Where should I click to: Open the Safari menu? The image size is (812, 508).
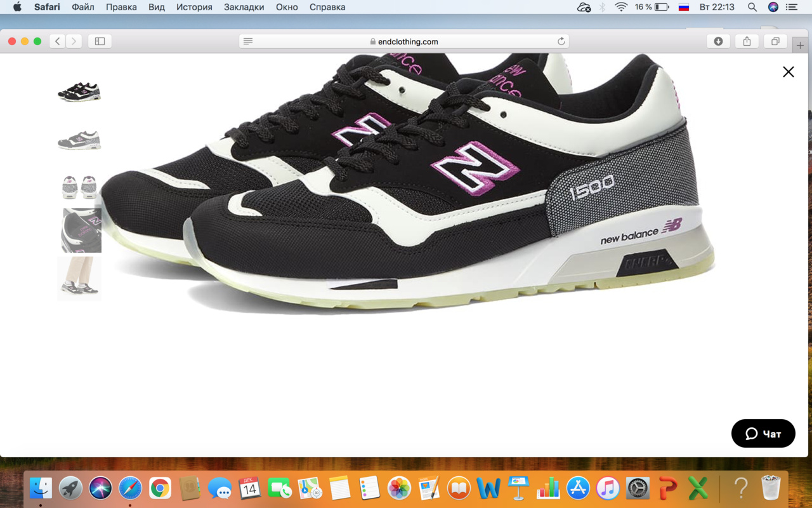pos(47,7)
